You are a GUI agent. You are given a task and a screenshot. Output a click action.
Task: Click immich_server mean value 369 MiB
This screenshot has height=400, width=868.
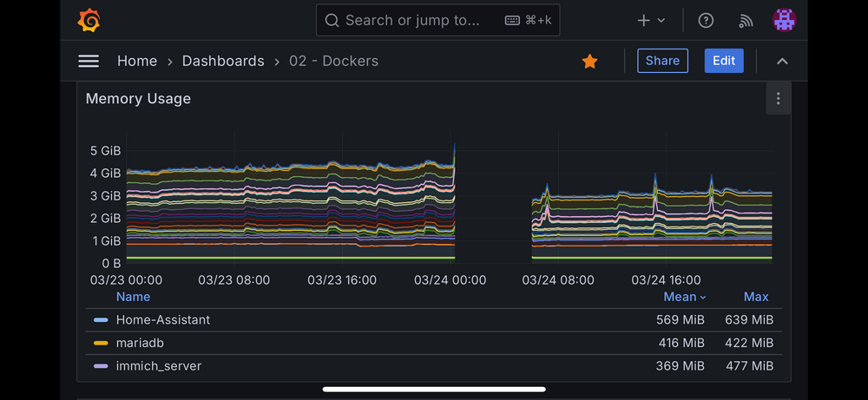[x=681, y=365]
